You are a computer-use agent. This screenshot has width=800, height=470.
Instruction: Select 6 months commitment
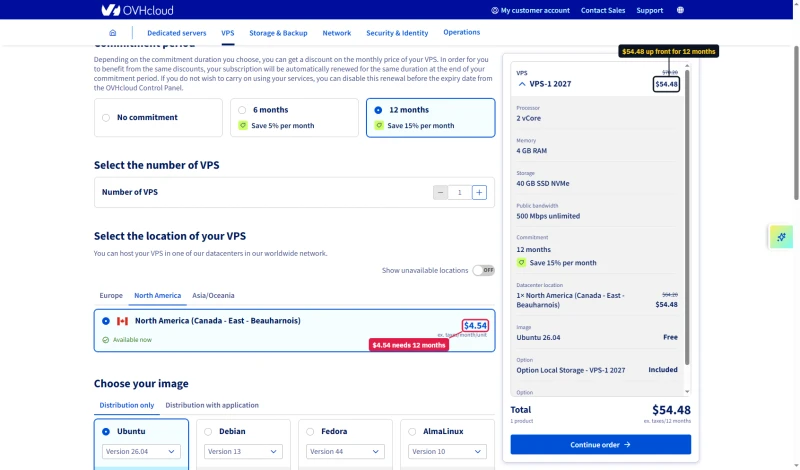294,117
